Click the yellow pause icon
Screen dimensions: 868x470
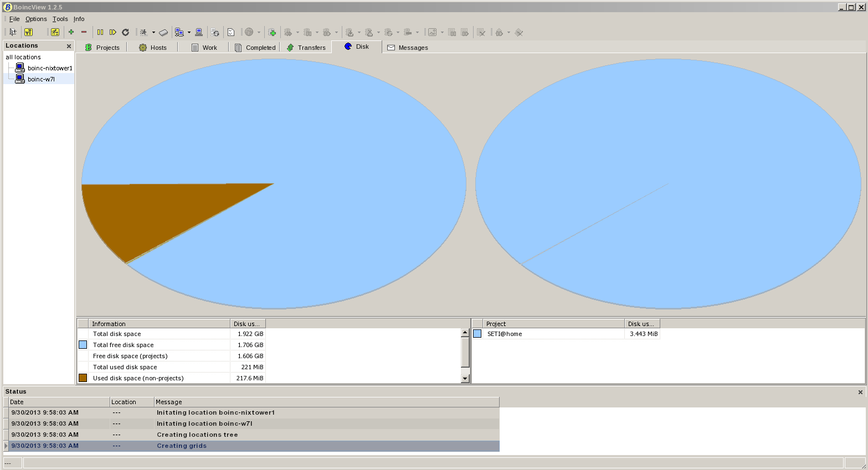(x=100, y=32)
